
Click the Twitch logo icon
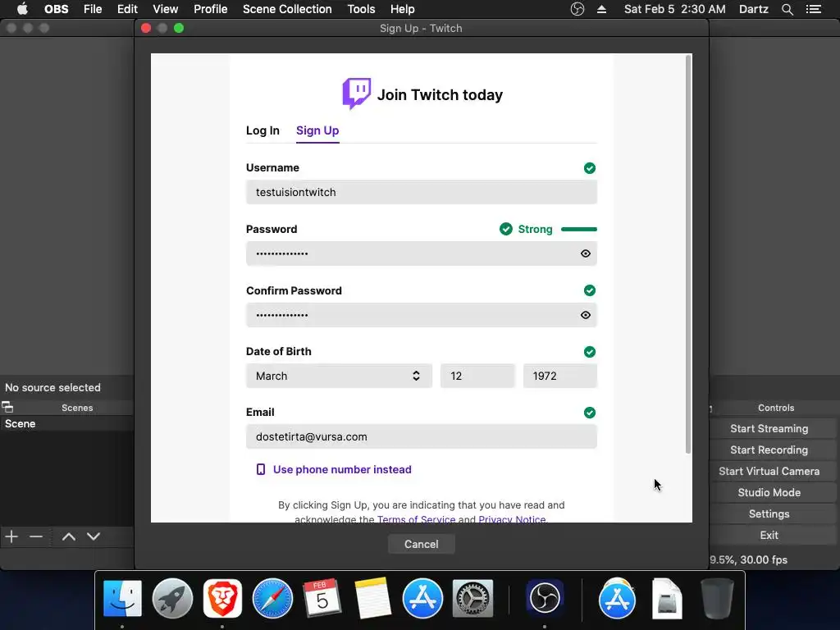356,94
